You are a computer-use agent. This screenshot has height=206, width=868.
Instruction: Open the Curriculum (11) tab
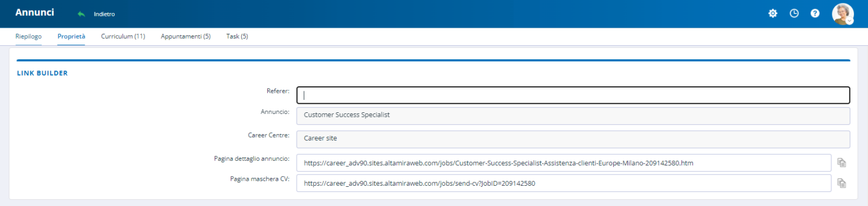tap(123, 37)
